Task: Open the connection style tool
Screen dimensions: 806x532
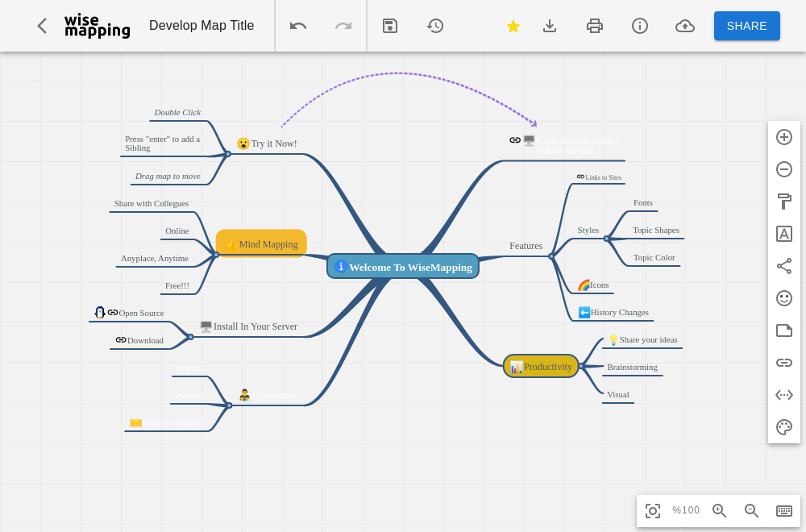Action: [784, 266]
